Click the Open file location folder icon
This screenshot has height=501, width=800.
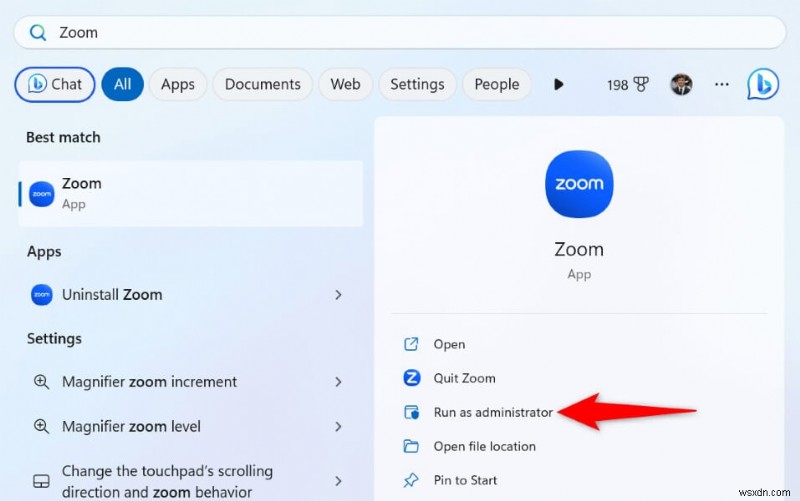[x=411, y=446]
